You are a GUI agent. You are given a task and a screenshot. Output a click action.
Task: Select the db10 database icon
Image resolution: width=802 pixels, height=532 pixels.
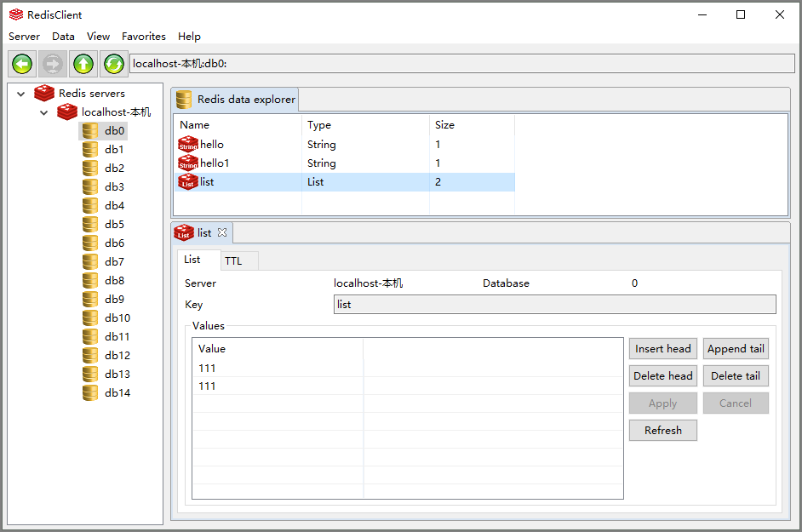coord(90,318)
